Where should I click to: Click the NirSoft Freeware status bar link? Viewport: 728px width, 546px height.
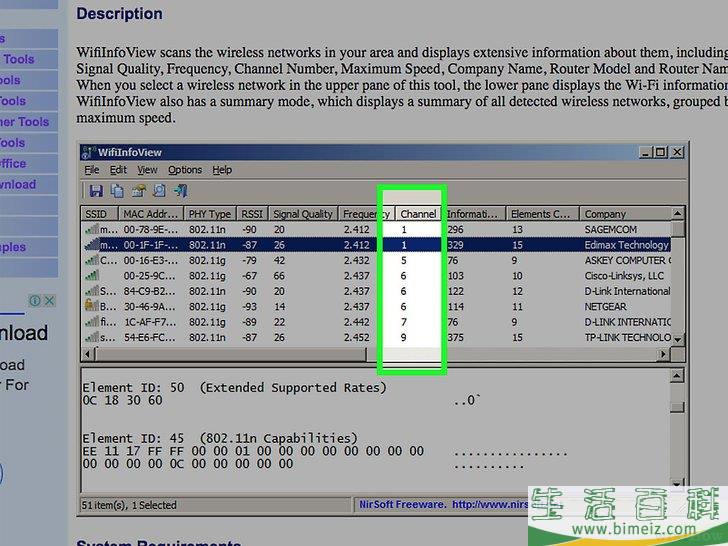pos(440,505)
